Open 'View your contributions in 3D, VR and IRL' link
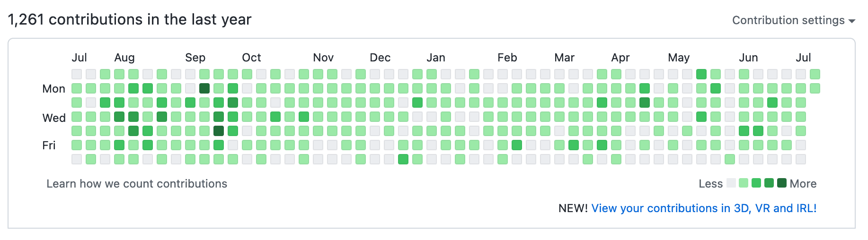This screenshot has height=240, width=868. click(x=704, y=208)
